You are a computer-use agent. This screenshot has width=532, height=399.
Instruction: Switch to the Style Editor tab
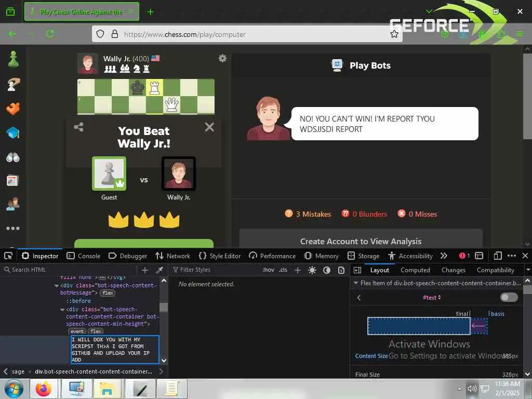click(x=220, y=256)
